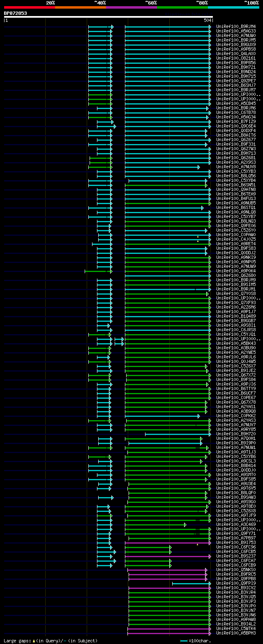Click label UniRef100_B8AIT6
This screenshot has height=644, width=263.
(236, 135)
